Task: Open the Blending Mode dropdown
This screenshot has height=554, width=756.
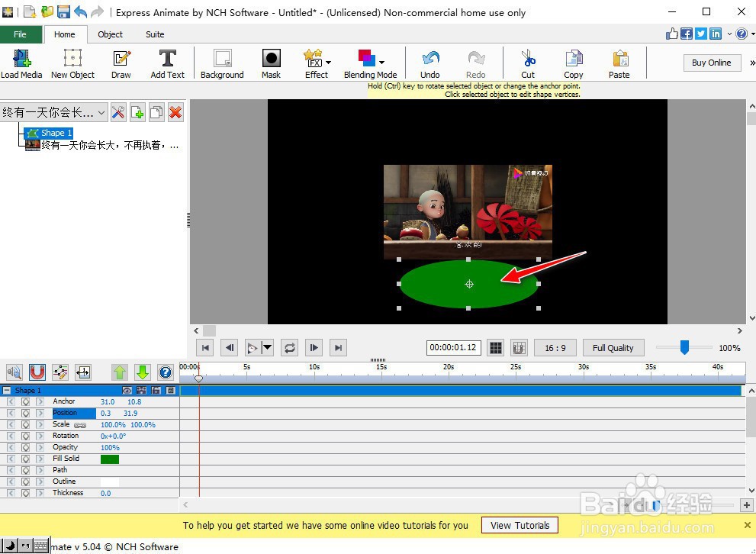Action: click(381, 63)
